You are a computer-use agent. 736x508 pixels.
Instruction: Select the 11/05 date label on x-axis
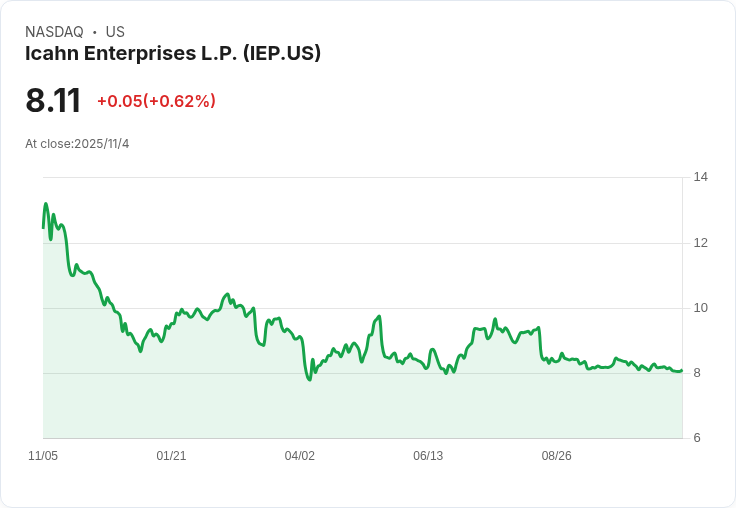pyautogui.click(x=43, y=455)
